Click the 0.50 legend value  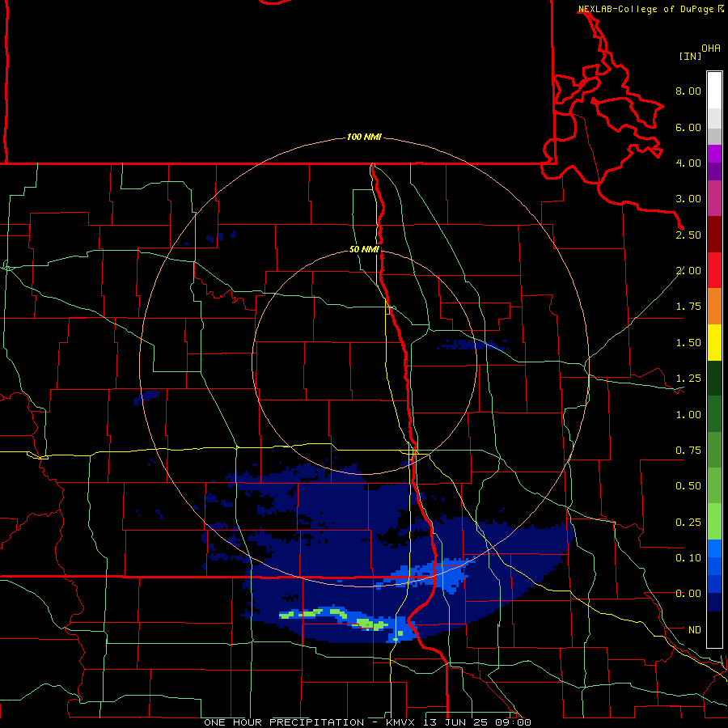[x=688, y=486]
